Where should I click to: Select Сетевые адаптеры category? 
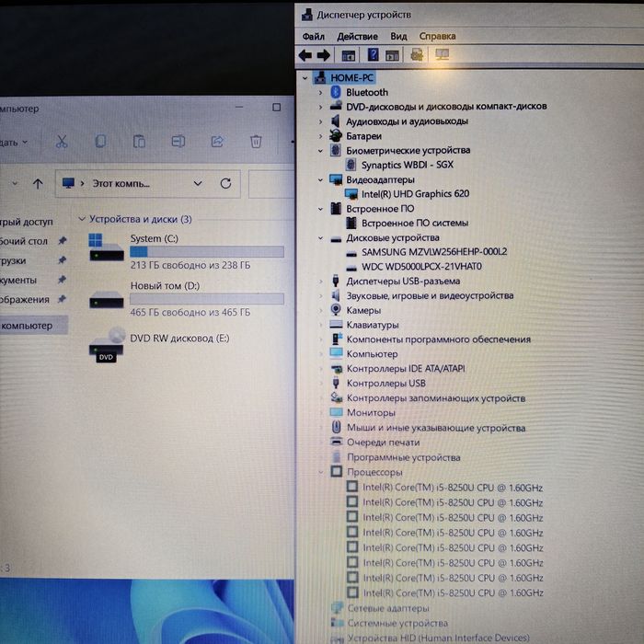(388, 608)
